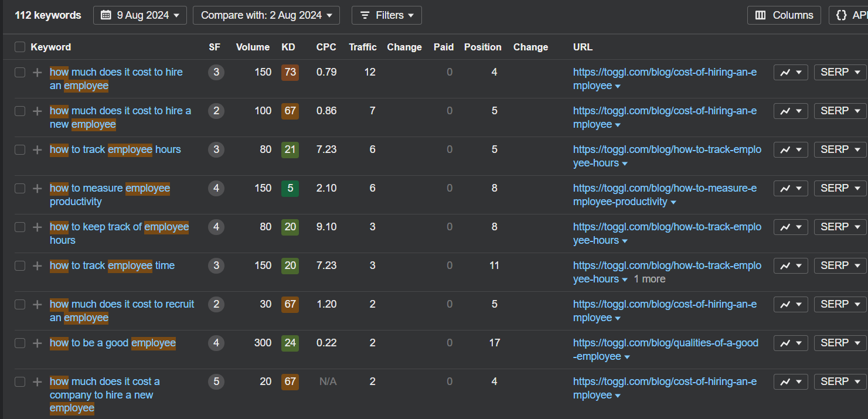Check the 'how to track employee hours' row
The width and height of the screenshot is (868, 419).
coord(20,149)
